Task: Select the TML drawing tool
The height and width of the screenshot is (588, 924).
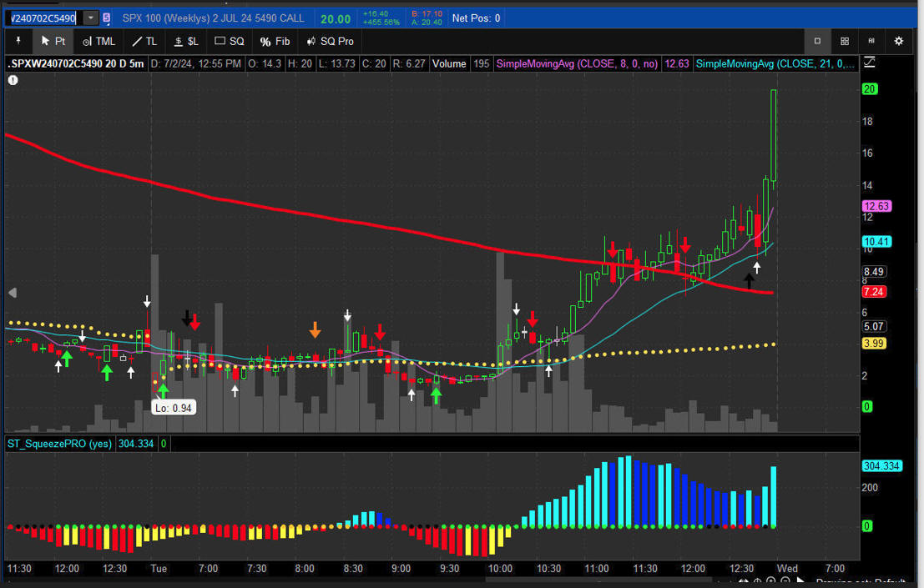Action: 98,41
